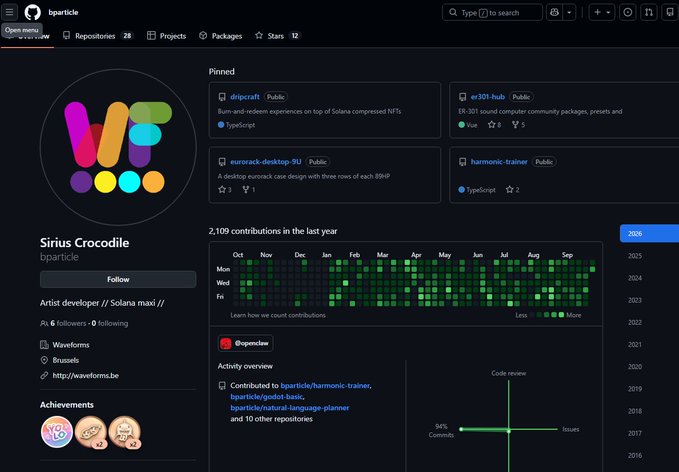Select the 2026 contribution year
Viewport: 679px width, 472px height.
coord(649,233)
